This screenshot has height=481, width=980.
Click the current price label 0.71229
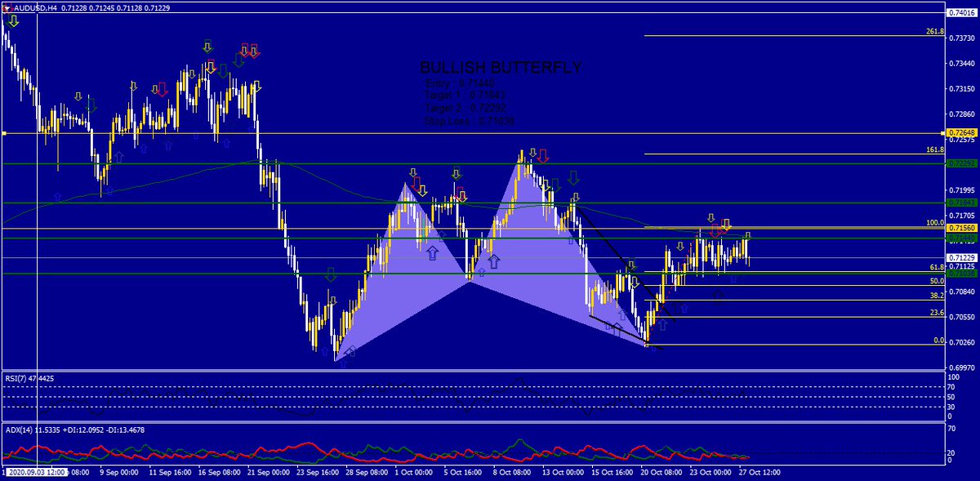[x=961, y=257]
